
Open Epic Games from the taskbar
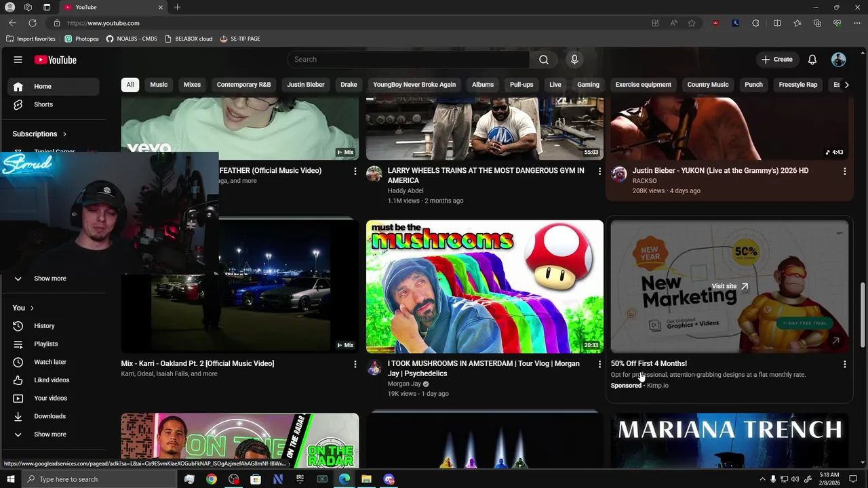[300, 479]
